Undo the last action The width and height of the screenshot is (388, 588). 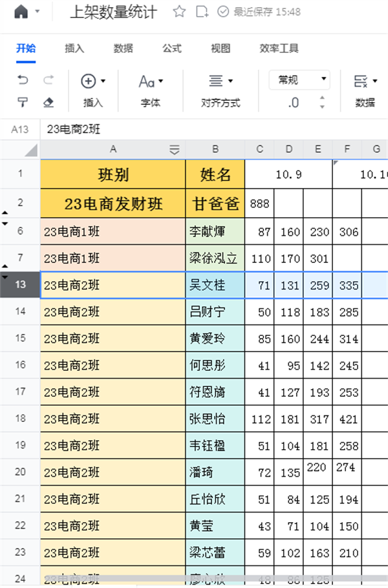click(23, 80)
